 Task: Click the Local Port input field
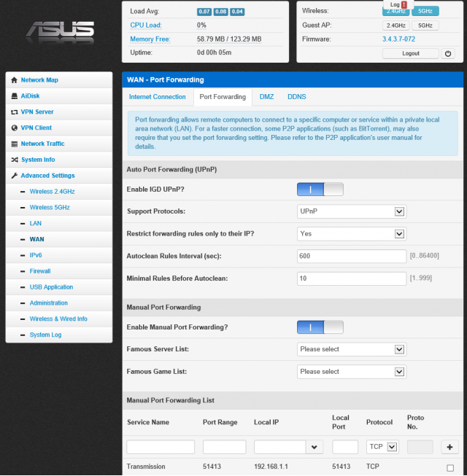pos(345,447)
